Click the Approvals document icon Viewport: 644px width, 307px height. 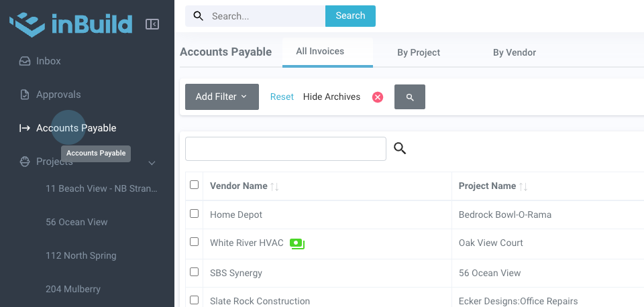25,95
